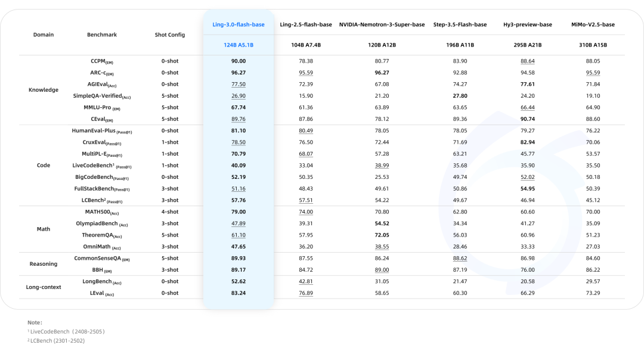644x351 pixels.
Task: Click the BigCodeBench benchmark name
Action: tap(102, 178)
